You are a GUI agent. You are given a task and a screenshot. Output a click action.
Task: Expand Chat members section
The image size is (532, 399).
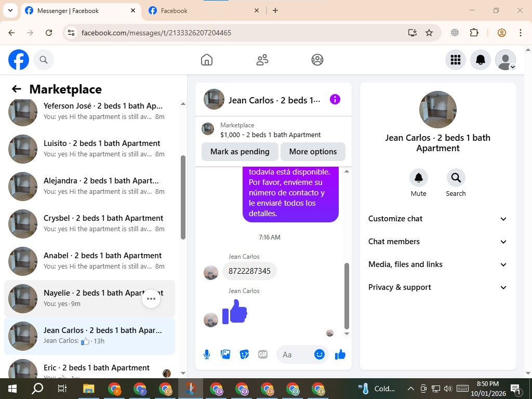click(437, 242)
